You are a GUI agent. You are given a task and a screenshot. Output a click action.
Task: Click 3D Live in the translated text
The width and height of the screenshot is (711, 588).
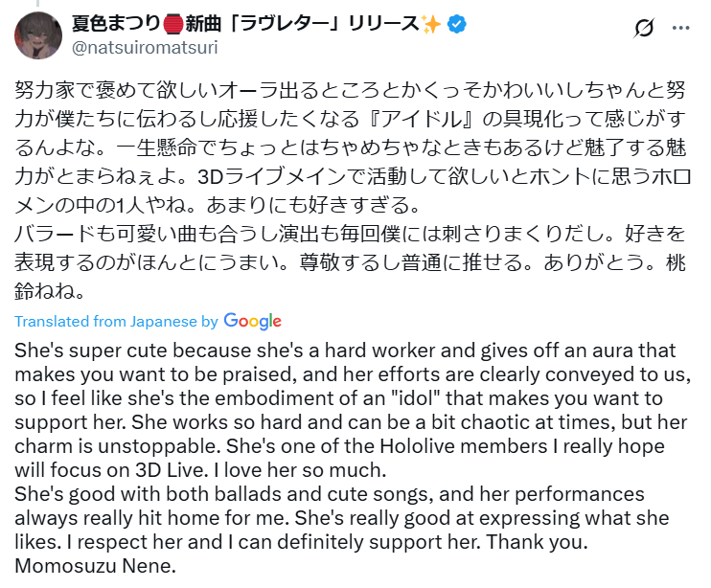[171, 470]
